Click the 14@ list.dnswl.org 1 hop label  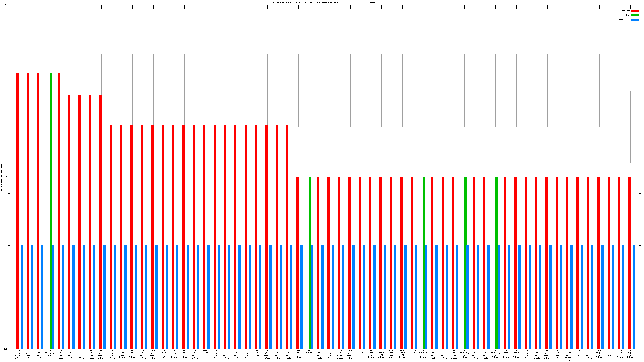point(39,355)
